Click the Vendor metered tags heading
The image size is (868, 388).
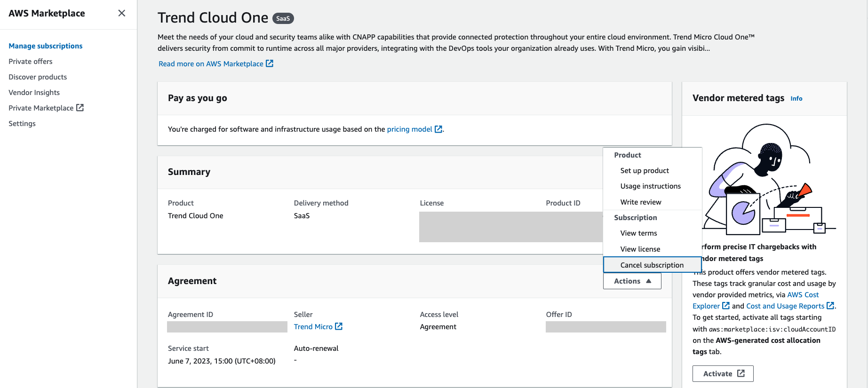click(x=738, y=98)
